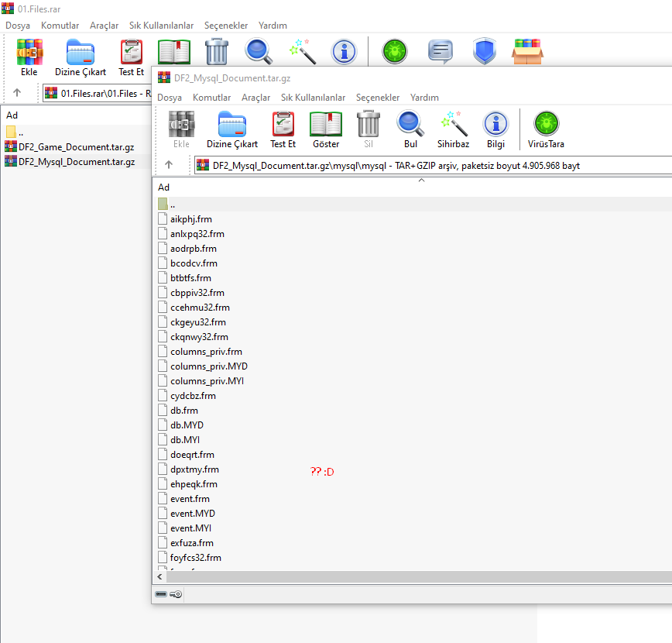Screen dimensions: 672x643
Task: Select parent folder '..' in mysql list
Action: (166, 205)
